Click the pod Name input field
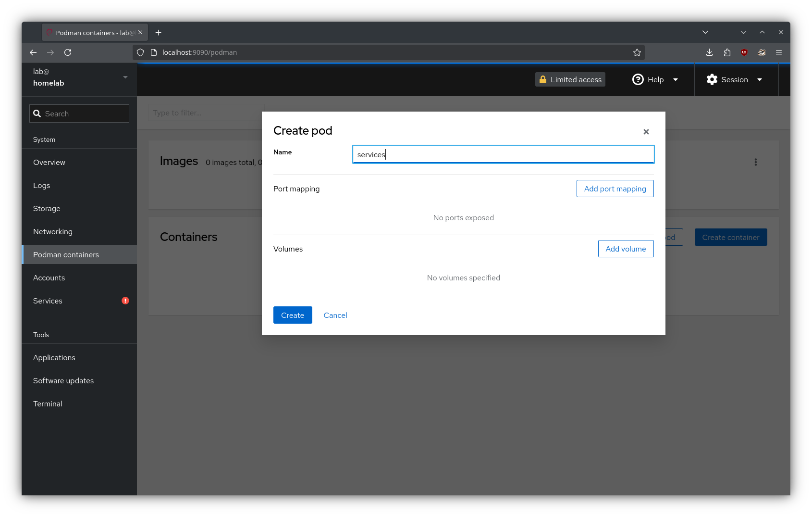Viewport: 812px width, 517px height. [503, 154]
